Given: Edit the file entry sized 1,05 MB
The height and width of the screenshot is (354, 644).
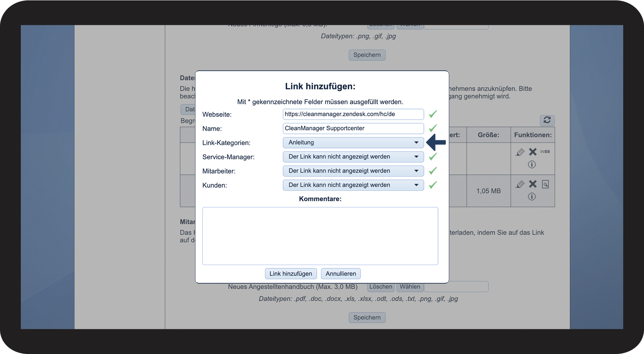Looking at the screenshot, I should pyautogui.click(x=520, y=184).
